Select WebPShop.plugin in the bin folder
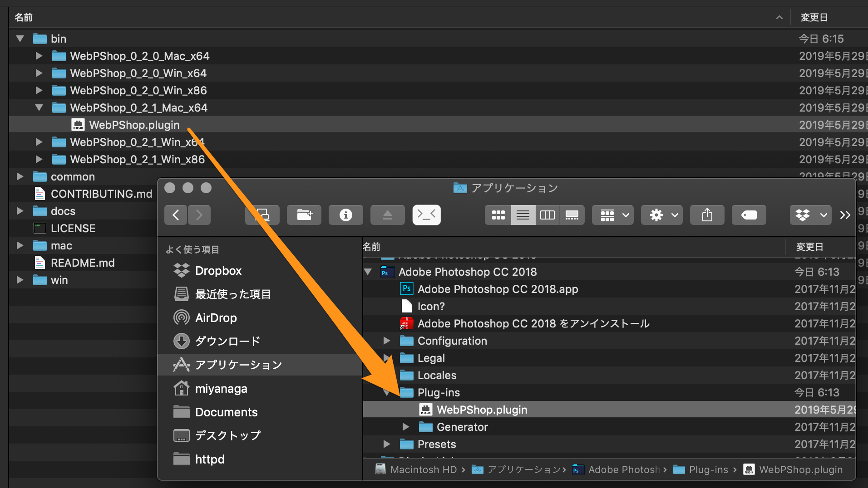This screenshot has height=488, width=868. pos(438,125)
